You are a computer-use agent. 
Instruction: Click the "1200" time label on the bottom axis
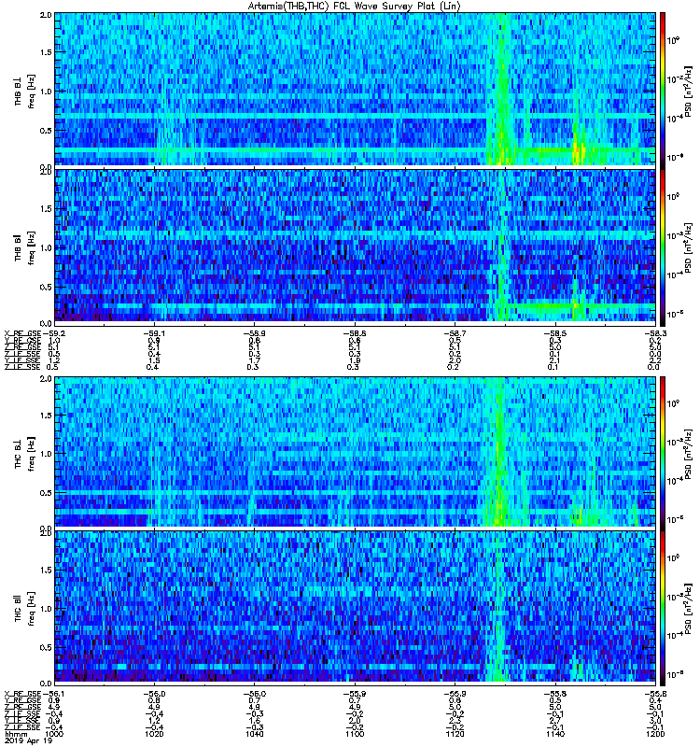click(x=655, y=734)
